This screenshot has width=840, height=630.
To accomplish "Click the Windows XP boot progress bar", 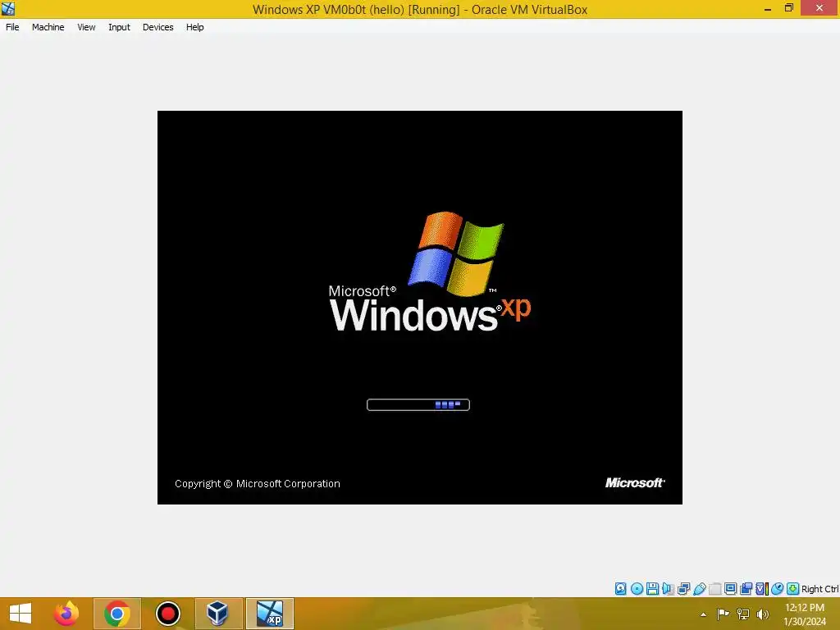I will [418, 404].
